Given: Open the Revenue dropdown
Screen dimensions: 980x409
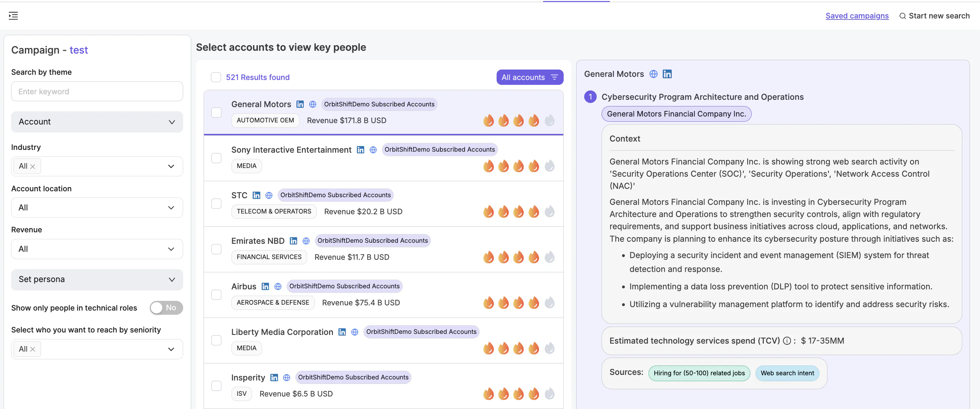Looking at the screenshot, I should pyautogui.click(x=97, y=249).
